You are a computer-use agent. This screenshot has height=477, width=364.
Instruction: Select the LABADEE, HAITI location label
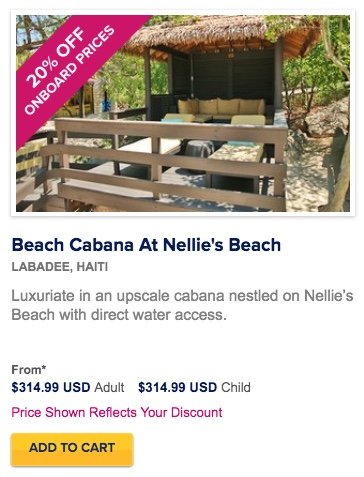(59, 267)
